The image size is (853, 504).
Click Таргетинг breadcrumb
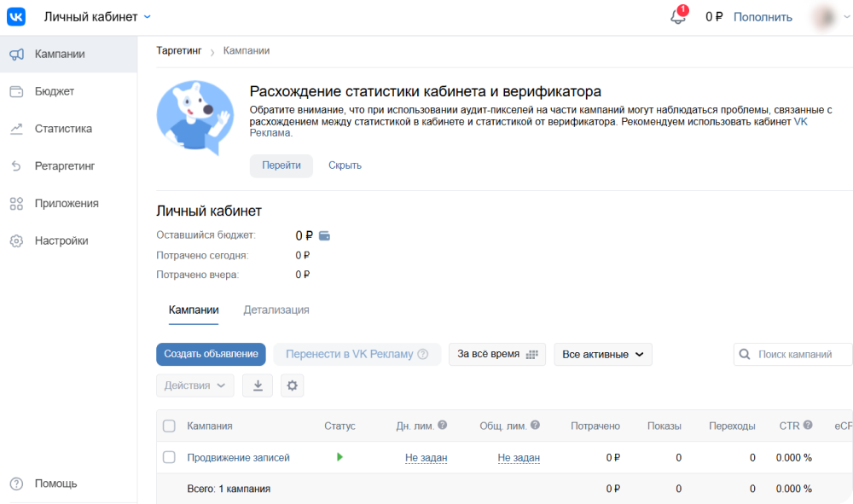tap(179, 50)
